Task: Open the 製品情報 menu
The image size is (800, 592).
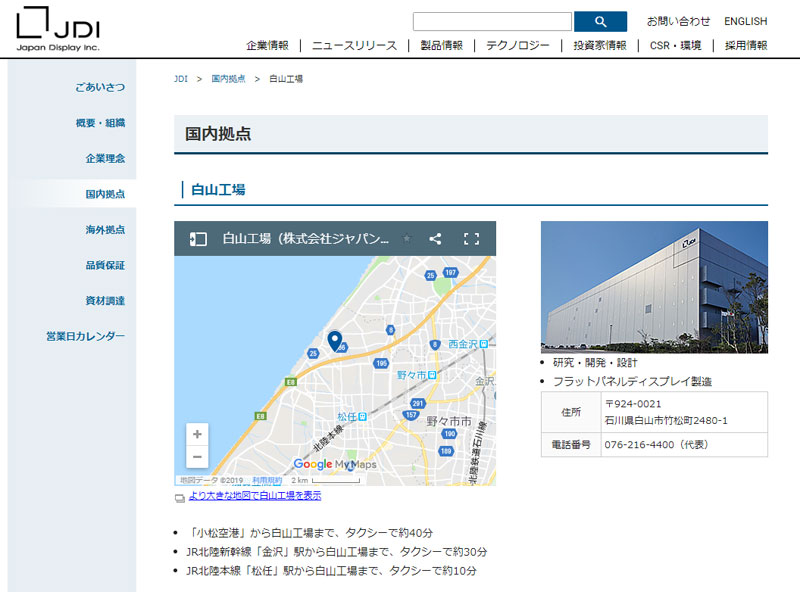Action: point(441,45)
